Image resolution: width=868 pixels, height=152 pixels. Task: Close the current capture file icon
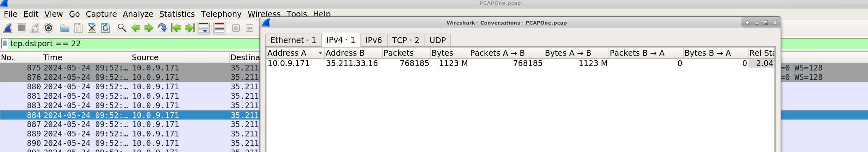[x=92, y=28]
